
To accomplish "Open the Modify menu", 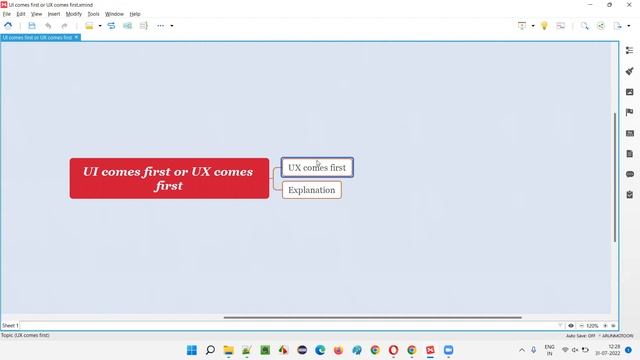I will point(74,14).
